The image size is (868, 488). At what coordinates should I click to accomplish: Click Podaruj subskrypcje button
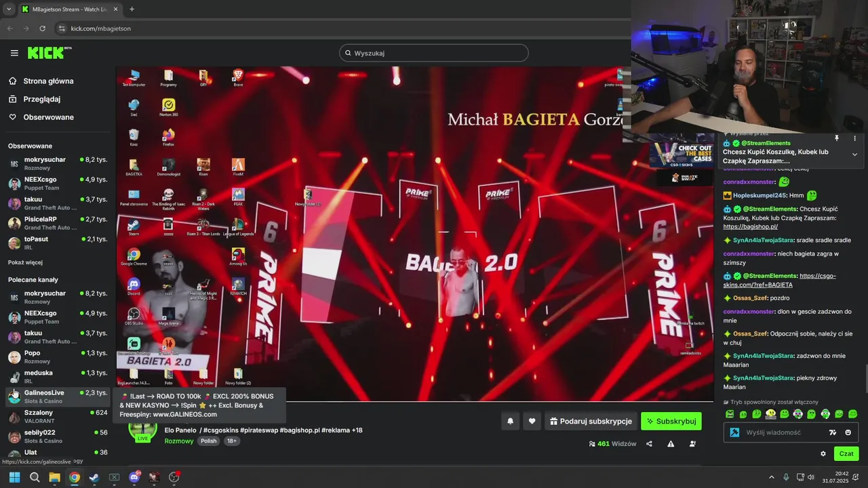[x=591, y=421]
